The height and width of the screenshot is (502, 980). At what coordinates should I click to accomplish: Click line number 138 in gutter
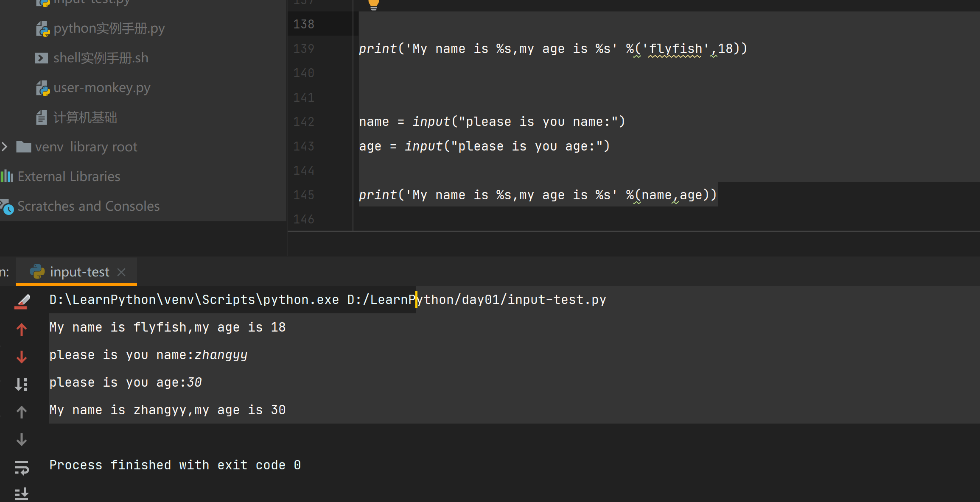tap(304, 24)
